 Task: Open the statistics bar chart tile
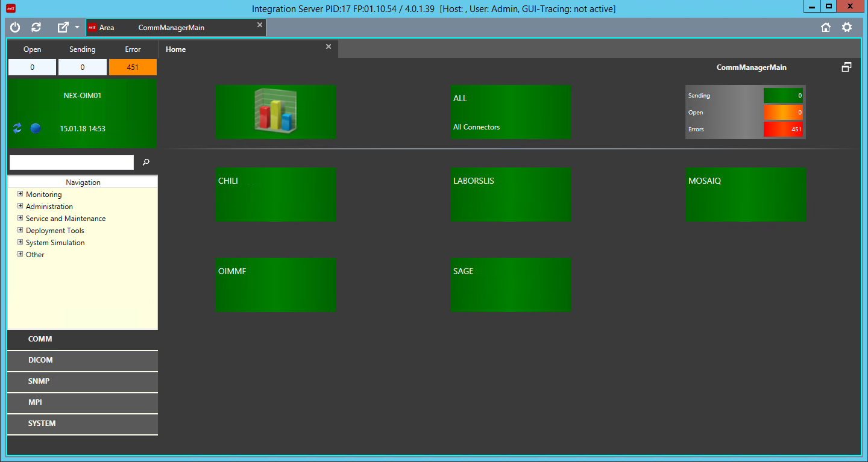[x=275, y=112]
